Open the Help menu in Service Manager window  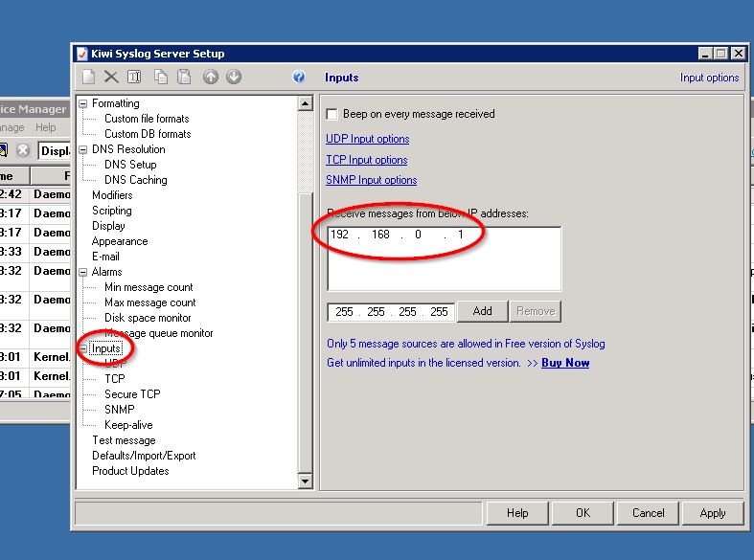tap(46, 127)
